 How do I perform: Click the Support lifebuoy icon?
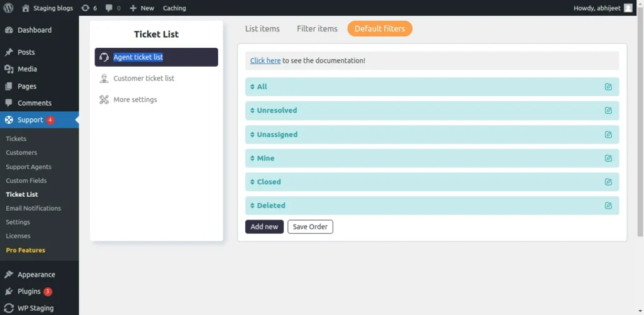tap(9, 120)
